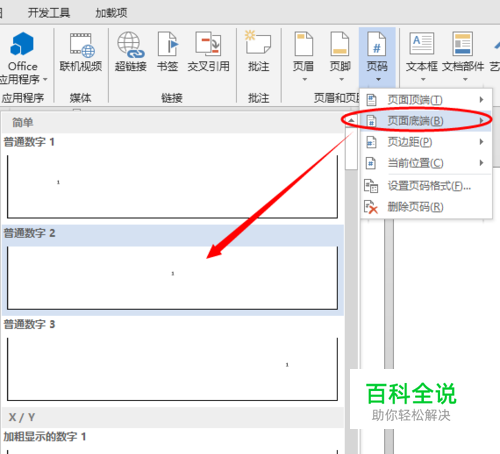This screenshot has height=454, width=500.
Task: Expand the 页面顶端 submenu arrow
Action: pyautogui.click(x=481, y=99)
